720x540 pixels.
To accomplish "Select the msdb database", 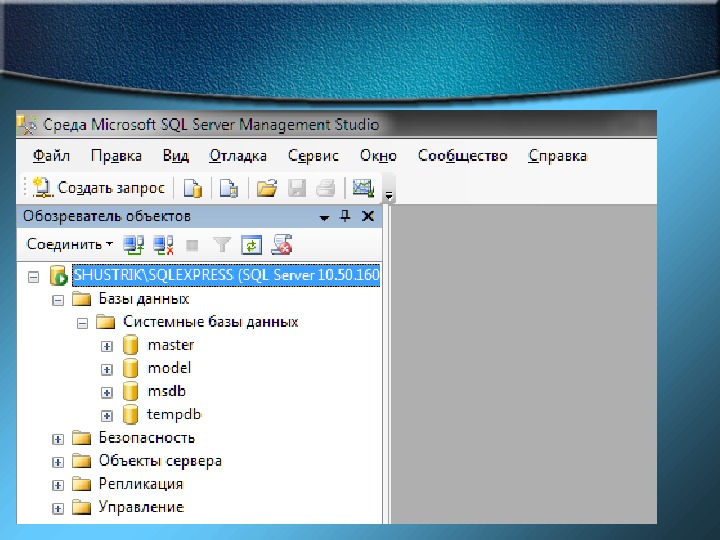I will click(x=166, y=391).
